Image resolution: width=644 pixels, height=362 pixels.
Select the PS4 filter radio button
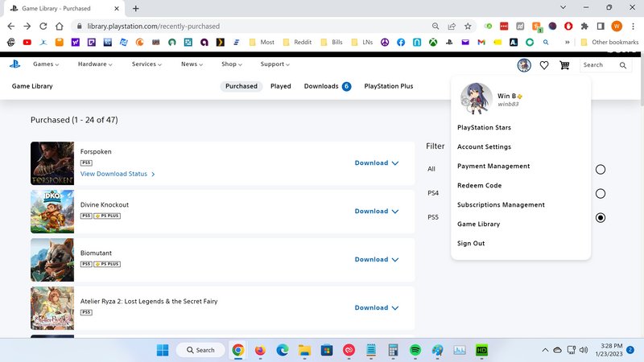click(600, 193)
